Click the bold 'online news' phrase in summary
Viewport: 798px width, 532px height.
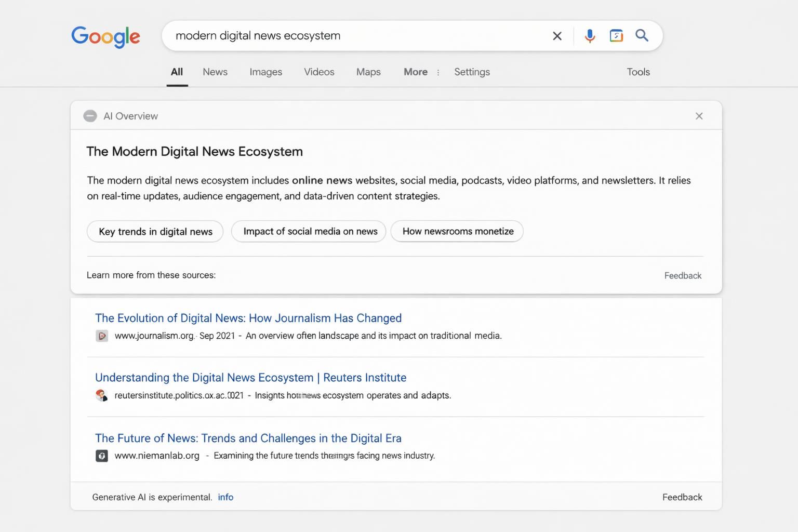(322, 180)
